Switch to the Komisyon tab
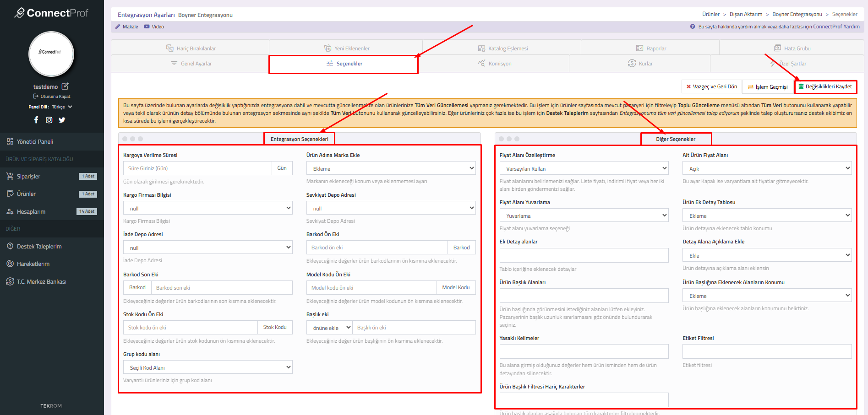This screenshot has height=415, width=868. [494, 64]
